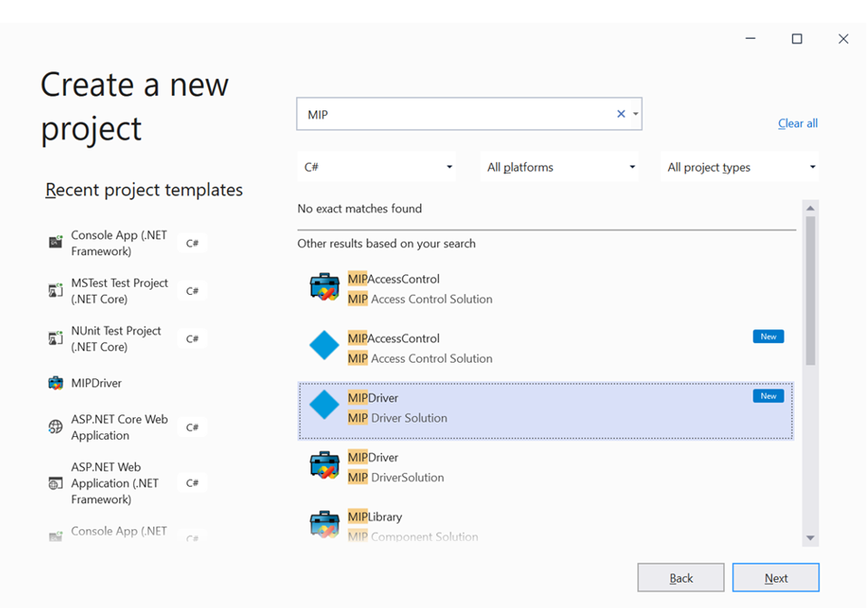
Task: Open the All project types filter dropdown
Action: point(739,167)
